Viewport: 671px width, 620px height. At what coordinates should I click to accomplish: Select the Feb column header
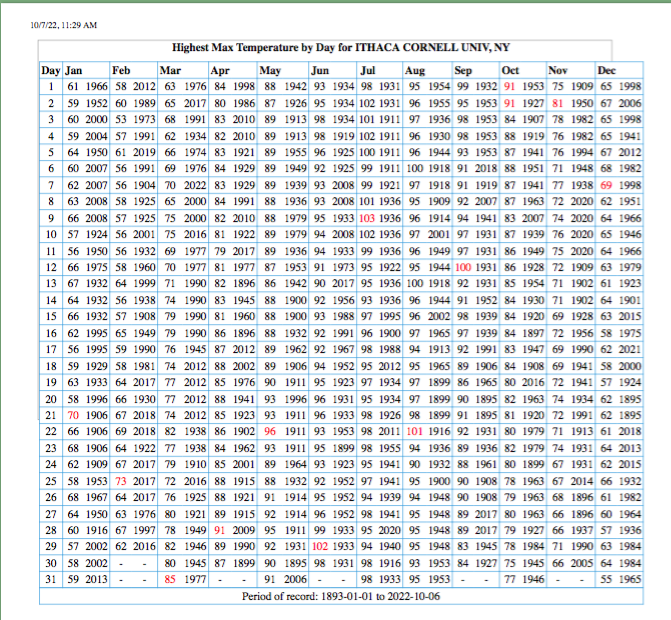coord(121,71)
